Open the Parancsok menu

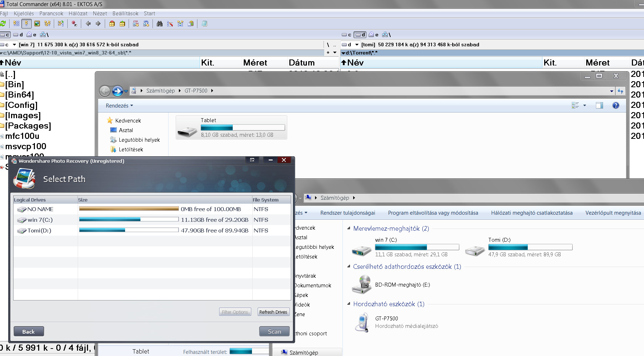click(51, 14)
